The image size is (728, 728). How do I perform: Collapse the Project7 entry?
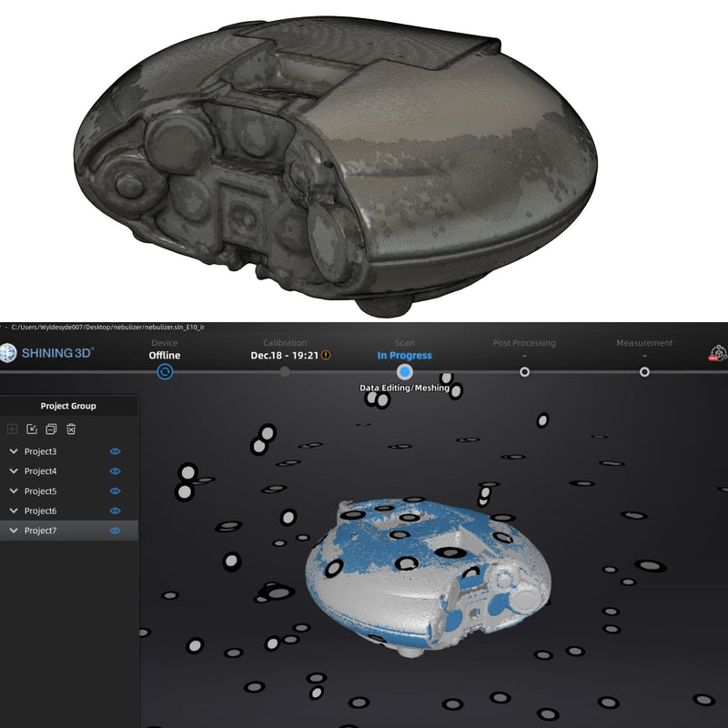(13, 529)
